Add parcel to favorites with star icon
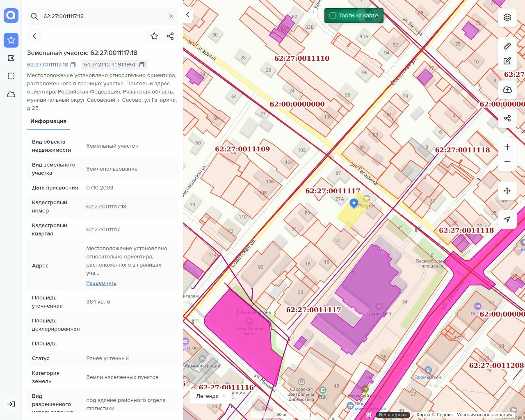 154,36
